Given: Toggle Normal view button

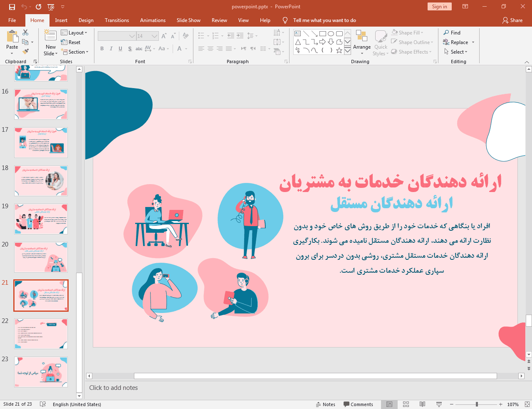Looking at the screenshot, I should tap(389, 404).
